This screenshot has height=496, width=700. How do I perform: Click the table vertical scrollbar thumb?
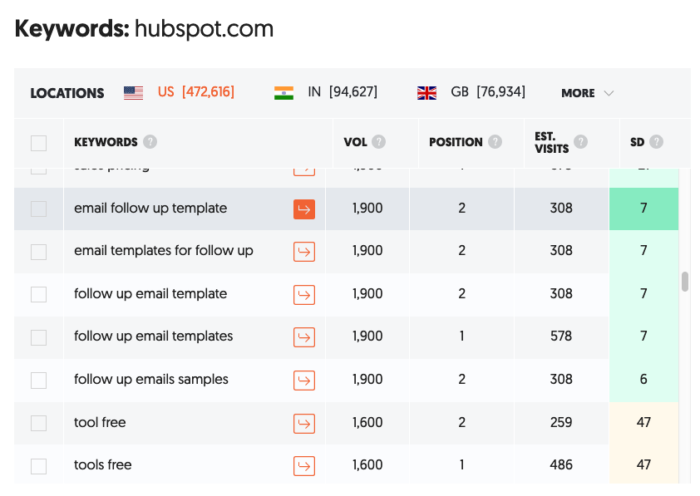coord(685,282)
